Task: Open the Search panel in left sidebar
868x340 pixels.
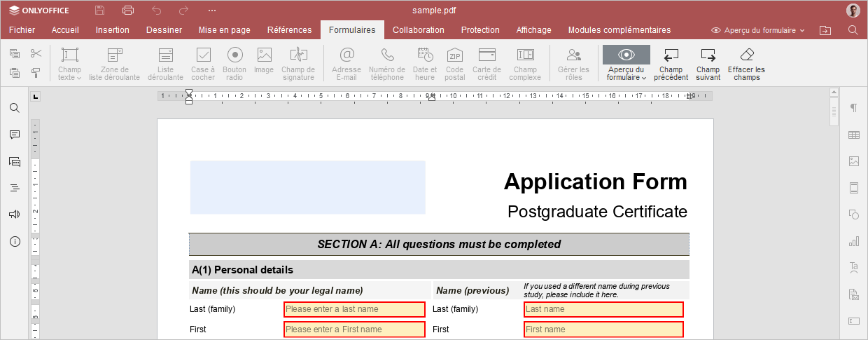Action: (x=14, y=108)
